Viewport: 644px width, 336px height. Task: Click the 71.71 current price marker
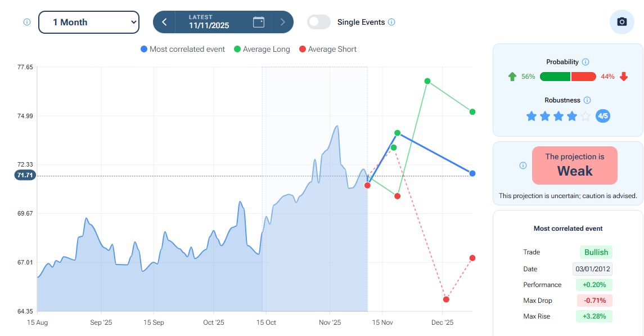click(x=26, y=176)
